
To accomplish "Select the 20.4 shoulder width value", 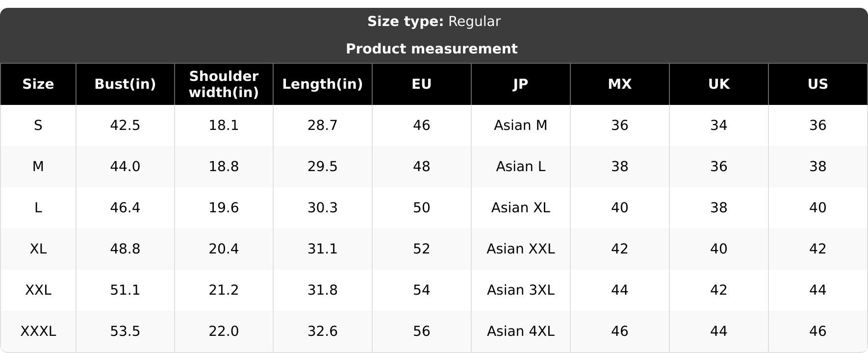I will [x=224, y=249].
